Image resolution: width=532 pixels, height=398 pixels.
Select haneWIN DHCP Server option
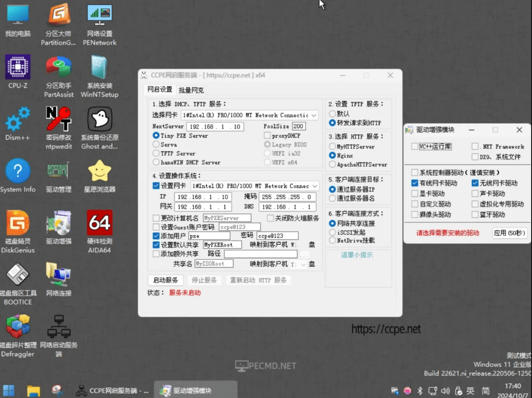[187, 162]
